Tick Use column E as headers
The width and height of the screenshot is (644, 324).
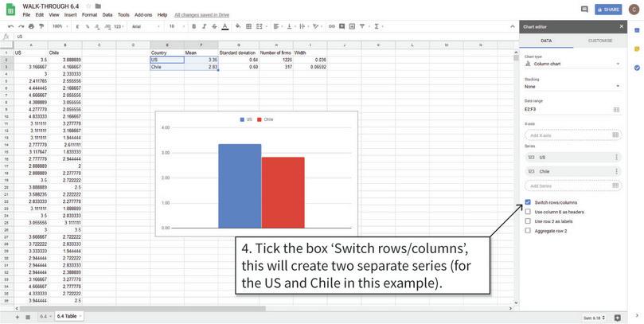click(x=528, y=212)
